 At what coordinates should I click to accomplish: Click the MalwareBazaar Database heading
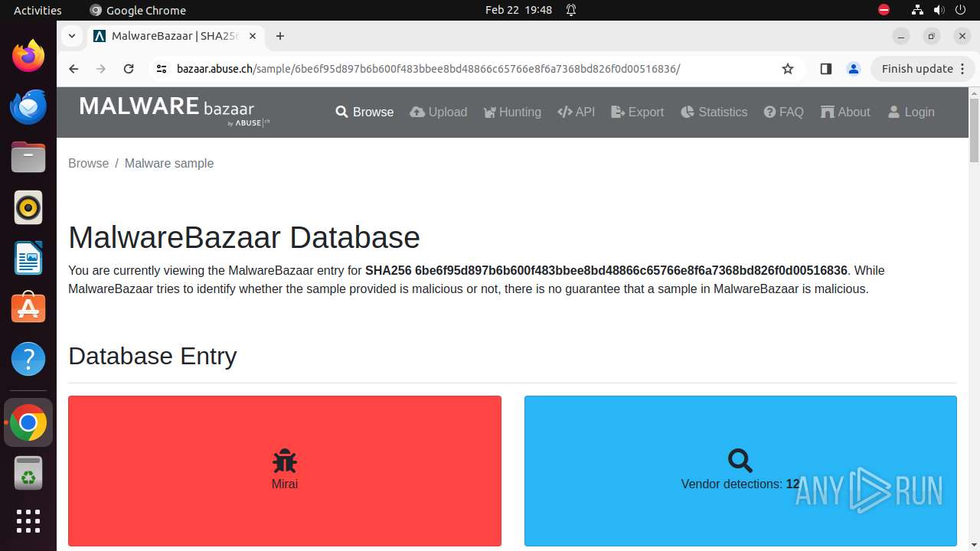pos(244,237)
